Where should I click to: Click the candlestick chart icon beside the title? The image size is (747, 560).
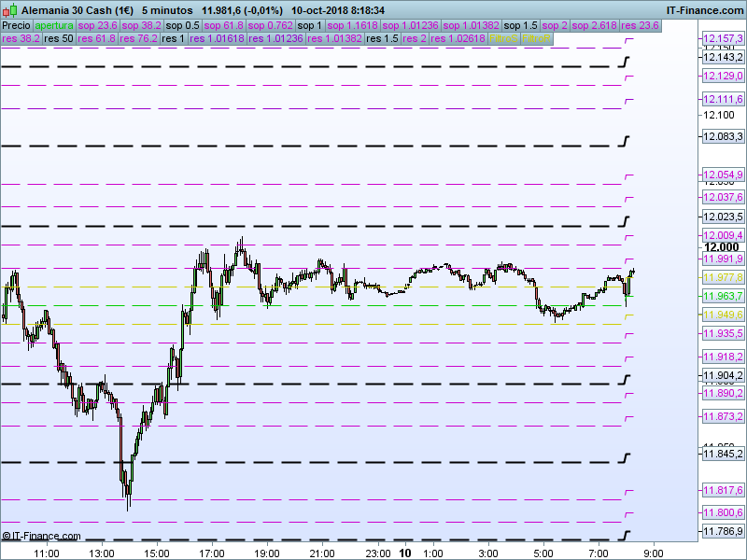coord(10,10)
